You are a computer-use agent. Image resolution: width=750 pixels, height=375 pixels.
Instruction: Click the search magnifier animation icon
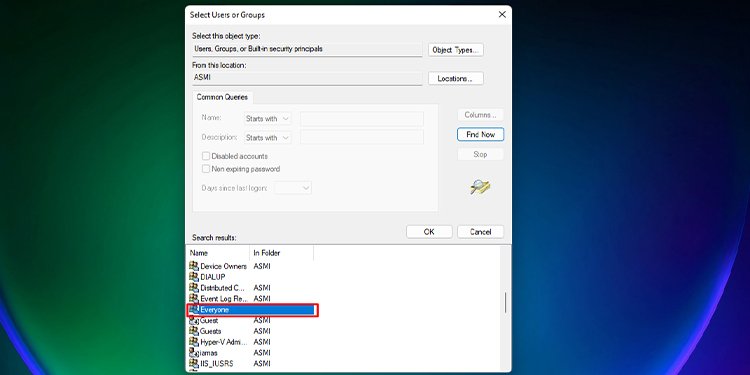[480, 187]
